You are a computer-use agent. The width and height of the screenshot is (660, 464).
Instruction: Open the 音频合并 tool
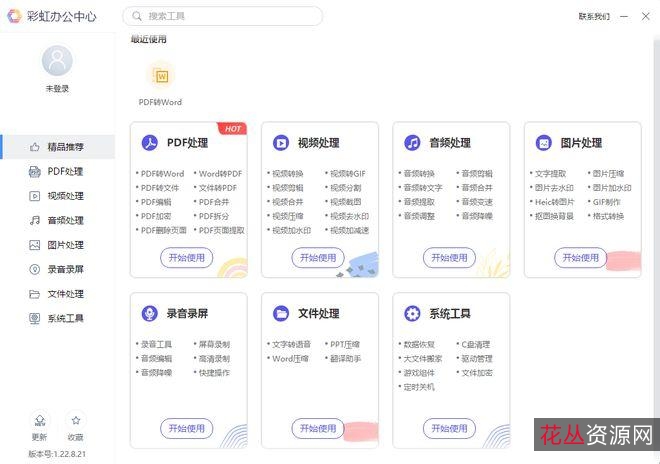tap(477, 188)
